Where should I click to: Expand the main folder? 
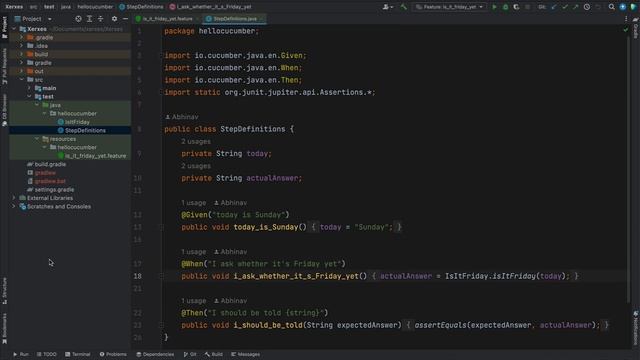pyautogui.click(x=29, y=88)
